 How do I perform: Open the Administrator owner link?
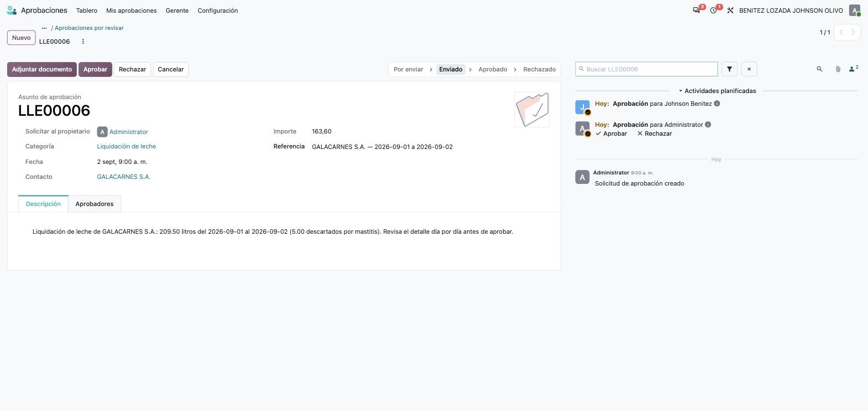point(128,132)
